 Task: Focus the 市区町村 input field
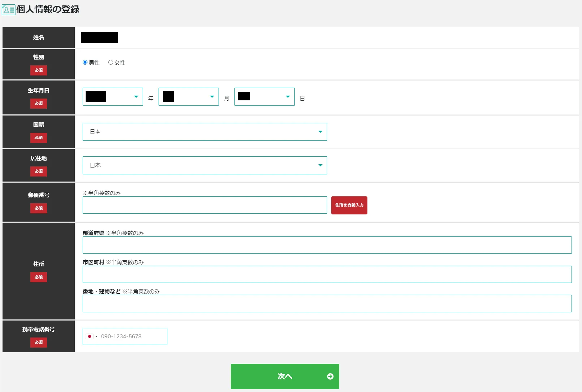coord(327,274)
